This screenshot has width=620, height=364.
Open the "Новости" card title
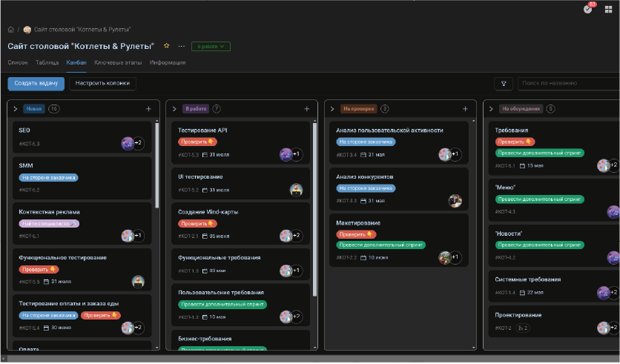click(508, 234)
